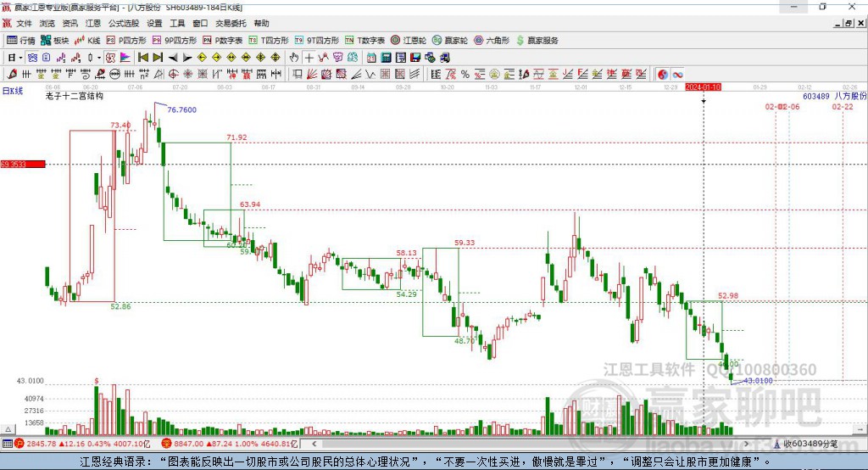
Task: Click the 赢家服务 button
Action: click(x=537, y=41)
